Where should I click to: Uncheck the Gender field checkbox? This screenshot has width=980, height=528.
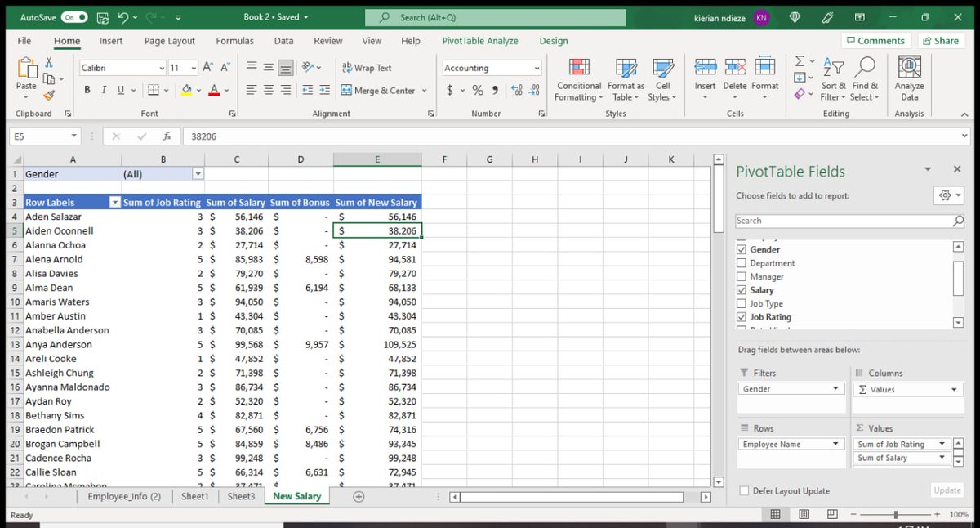[742, 249]
